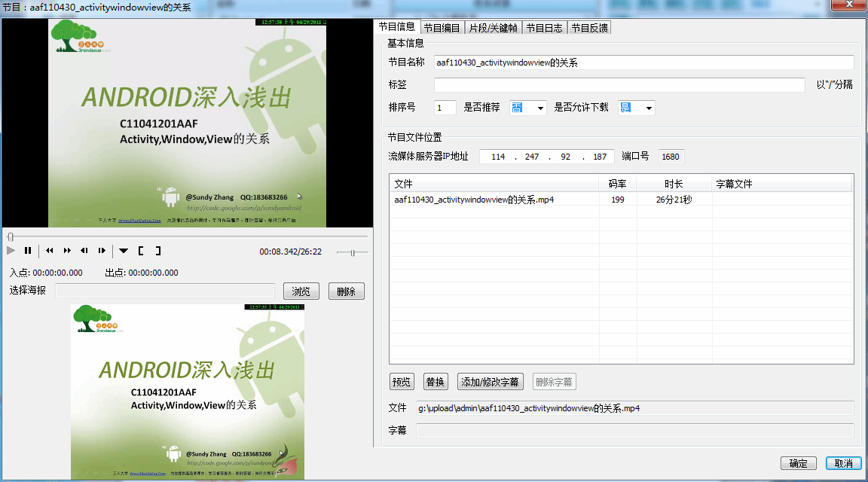Click the fourth IP octet 187

600,157
